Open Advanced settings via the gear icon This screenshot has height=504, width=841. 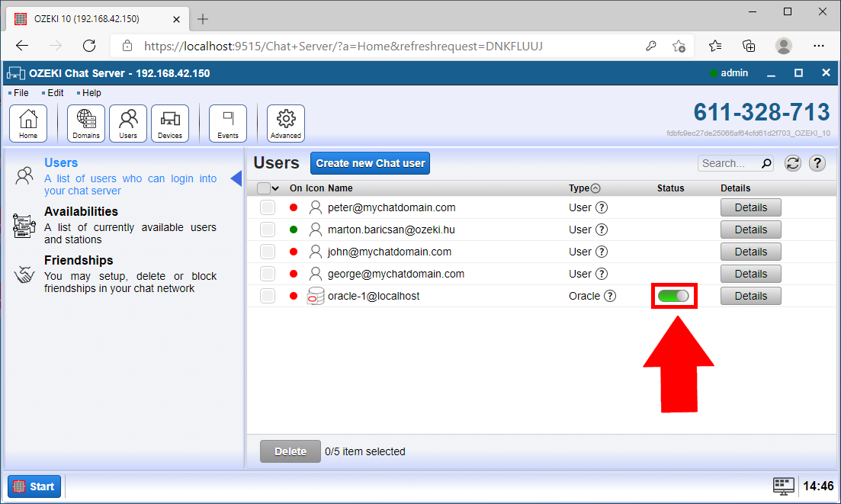285,122
